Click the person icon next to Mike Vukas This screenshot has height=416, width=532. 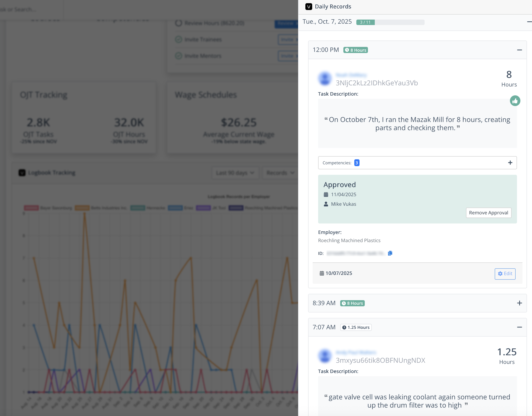pos(326,204)
